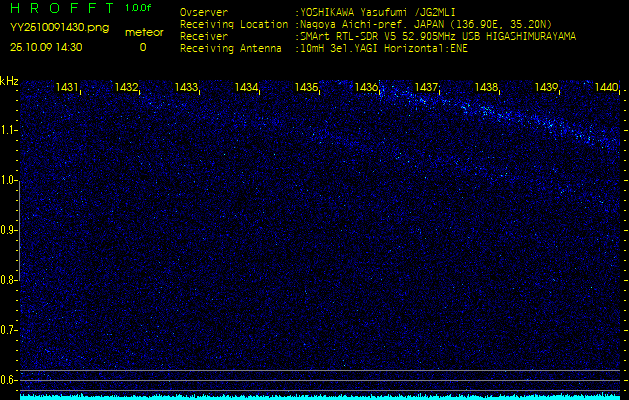Screen dimensions: 629x400
Task: Click the 1.00f version number
Action: tap(139, 8)
